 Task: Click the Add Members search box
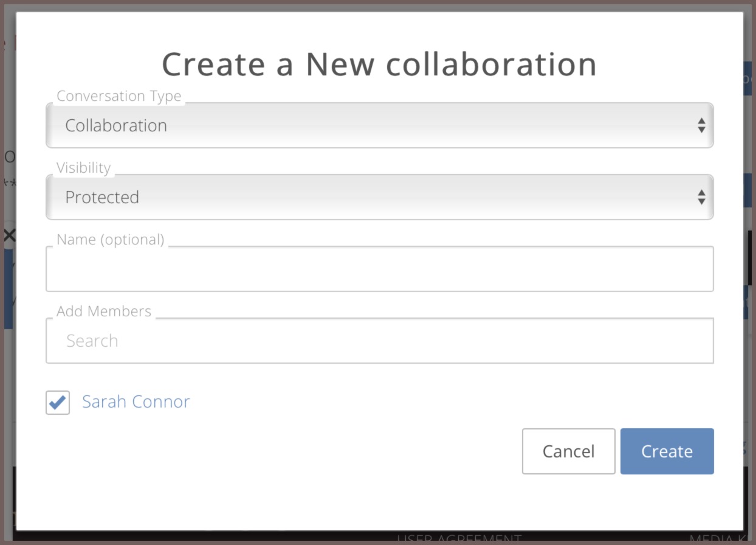[x=379, y=341]
